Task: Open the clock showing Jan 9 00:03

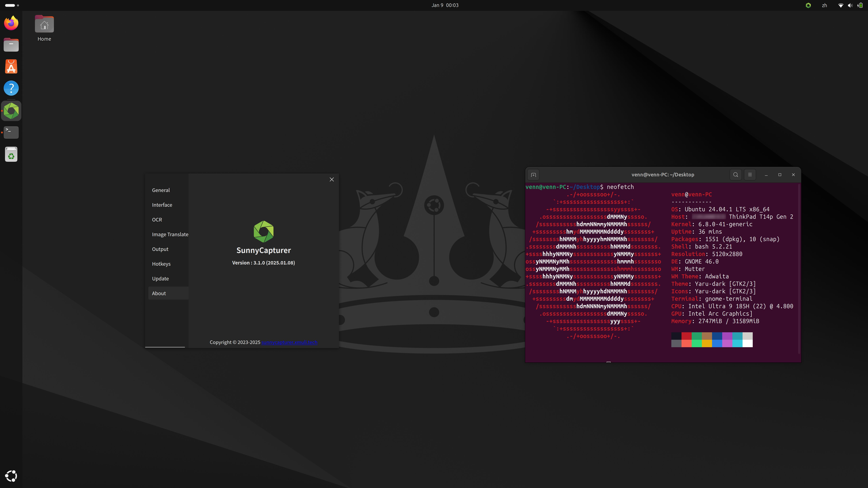Action: [x=445, y=5]
